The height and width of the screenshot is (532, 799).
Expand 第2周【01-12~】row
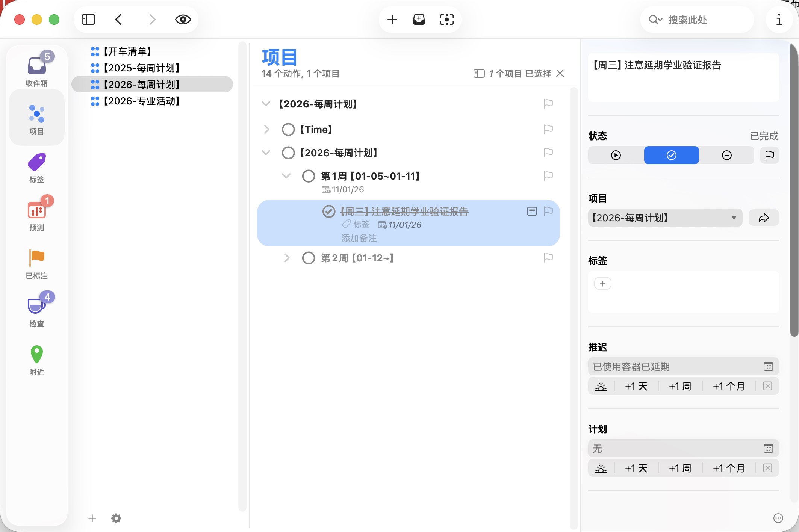287,258
